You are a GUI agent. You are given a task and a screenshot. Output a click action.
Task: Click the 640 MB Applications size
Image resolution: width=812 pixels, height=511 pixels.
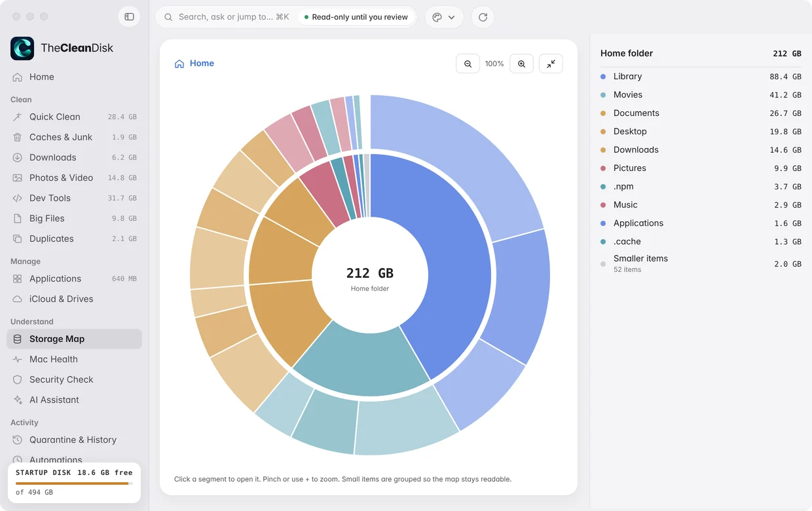point(124,279)
